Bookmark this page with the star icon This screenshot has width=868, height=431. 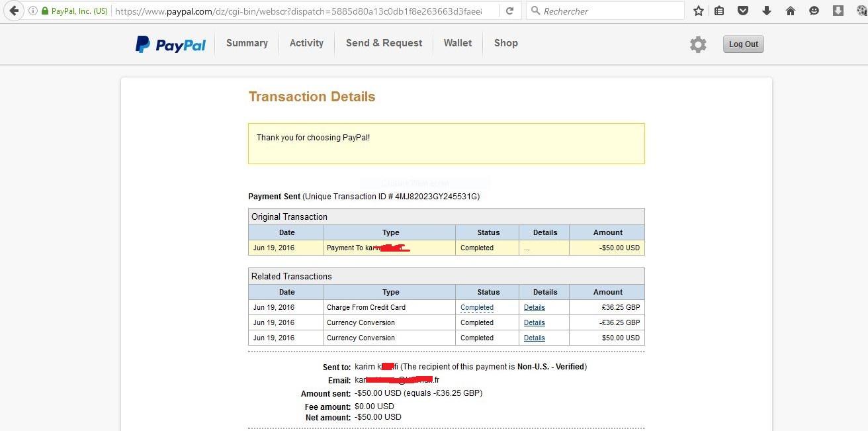point(698,11)
